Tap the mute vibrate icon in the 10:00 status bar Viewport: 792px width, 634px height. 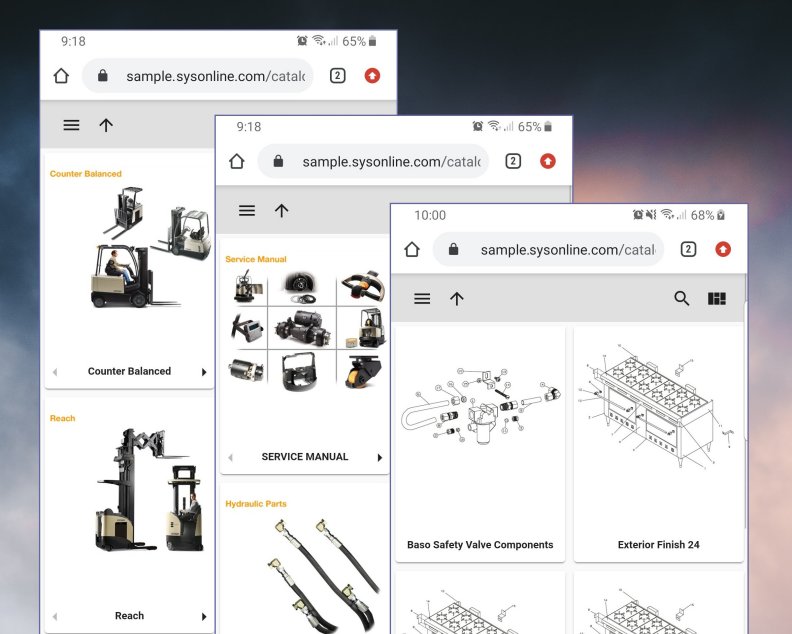[x=652, y=215]
